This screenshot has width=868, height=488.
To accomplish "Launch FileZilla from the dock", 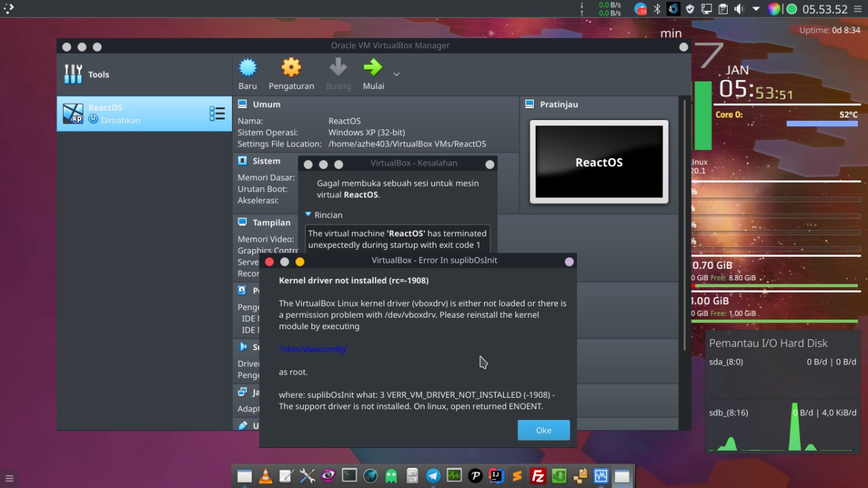I will click(x=538, y=476).
